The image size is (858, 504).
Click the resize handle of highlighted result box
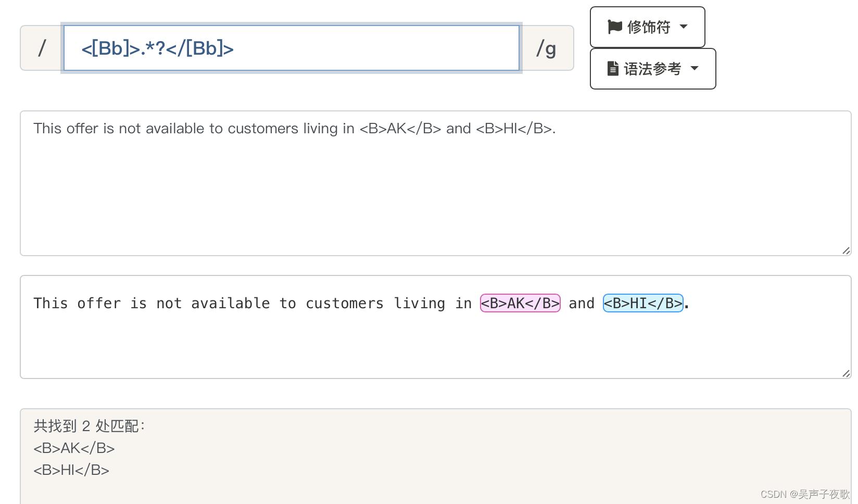846,373
